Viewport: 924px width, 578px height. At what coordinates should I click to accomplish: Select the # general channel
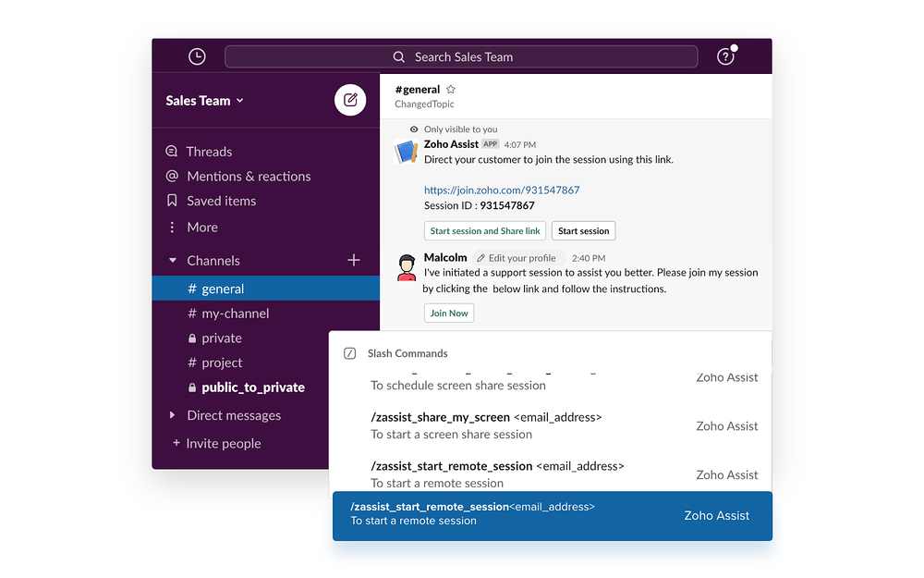(266, 289)
